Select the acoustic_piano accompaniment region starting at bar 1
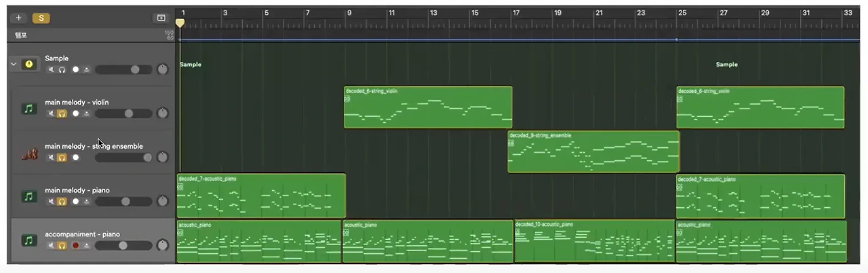The width and height of the screenshot is (868, 273). pos(259,241)
